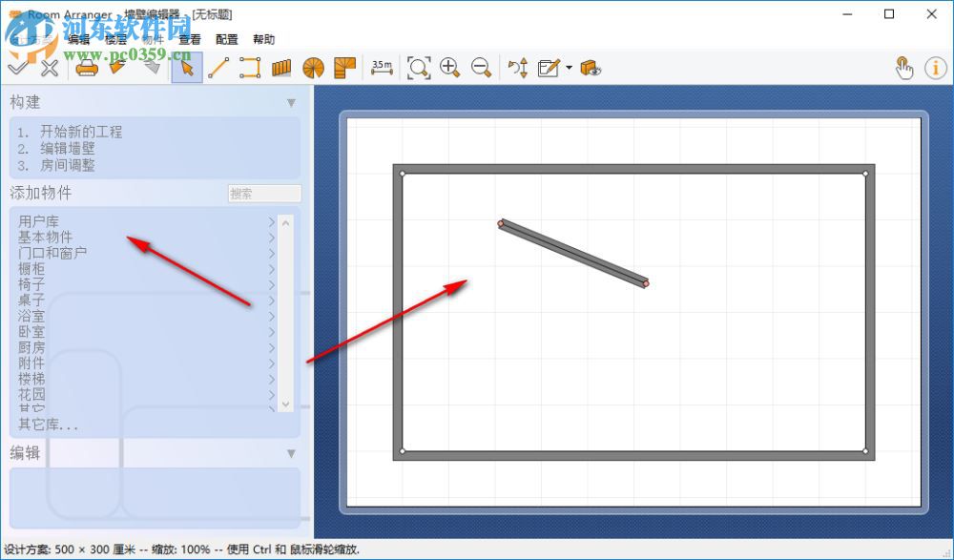
Task: Click the library list scroll-up arrow
Action: (x=285, y=222)
